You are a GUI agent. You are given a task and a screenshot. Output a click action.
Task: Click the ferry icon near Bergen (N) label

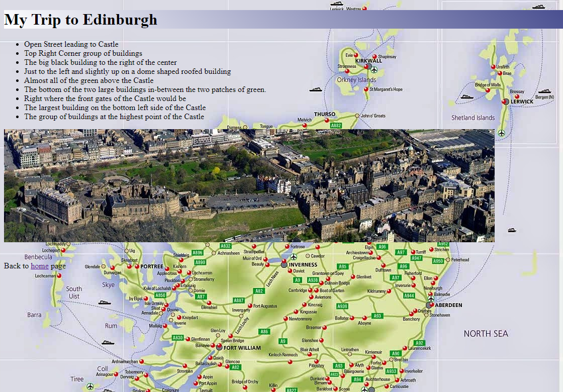tap(544, 91)
